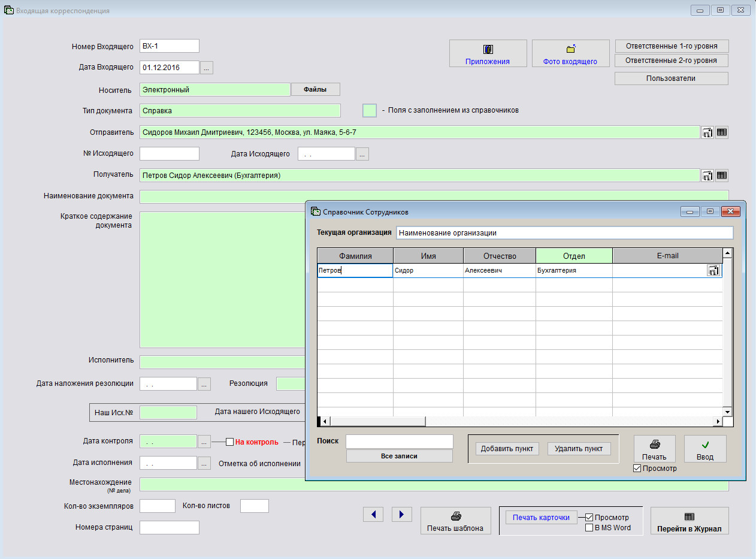Confirm with the Ввод checkmark button
The height and width of the screenshot is (559, 756).
(x=705, y=449)
